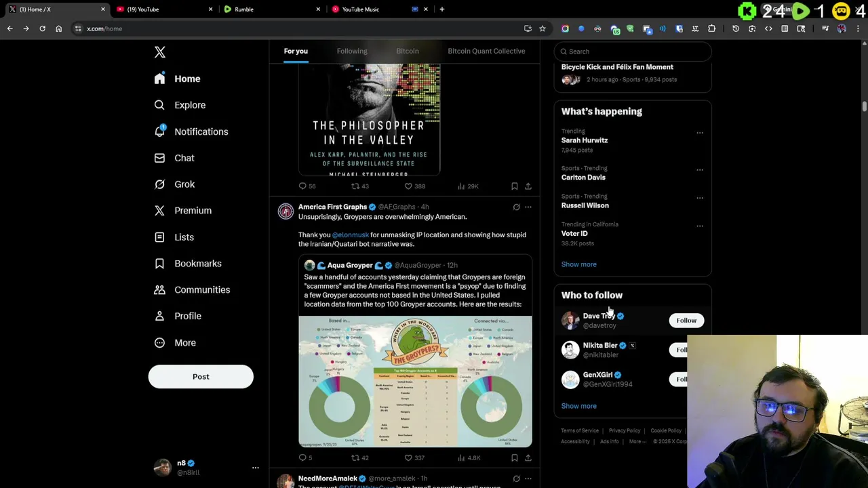Bookmark the Philosopher in the Valley post
Viewport: 868px width, 488px height.
(515, 186)
